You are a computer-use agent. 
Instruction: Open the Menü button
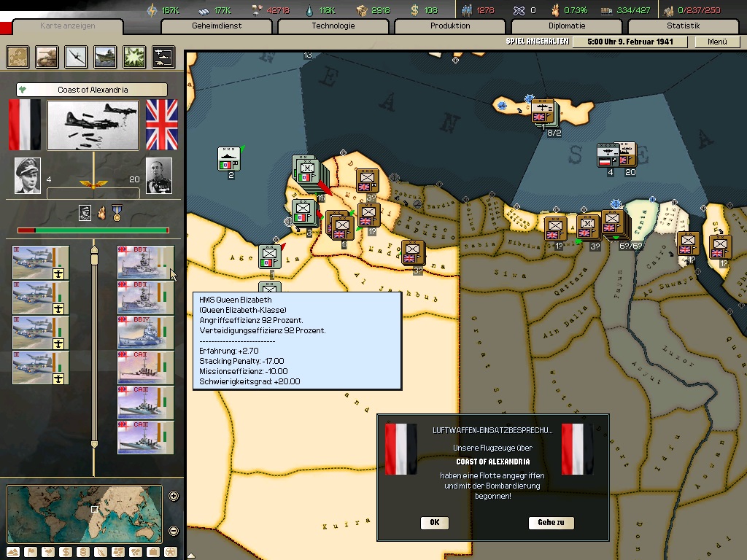(x=717, y=42)
